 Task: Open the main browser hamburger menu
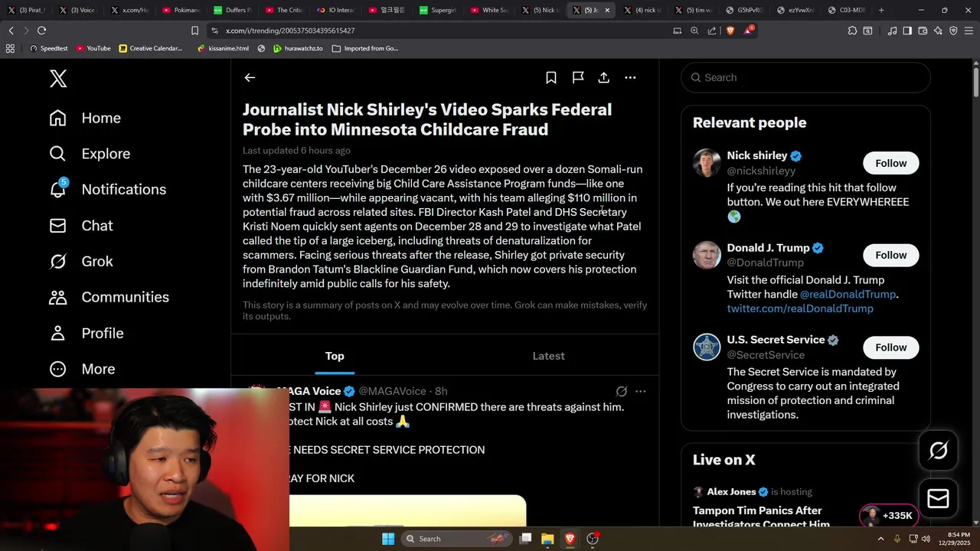coord(969,31)
